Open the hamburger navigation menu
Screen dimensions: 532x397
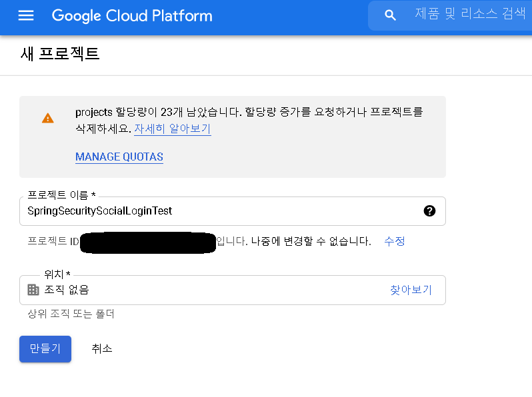coord(26,15)
